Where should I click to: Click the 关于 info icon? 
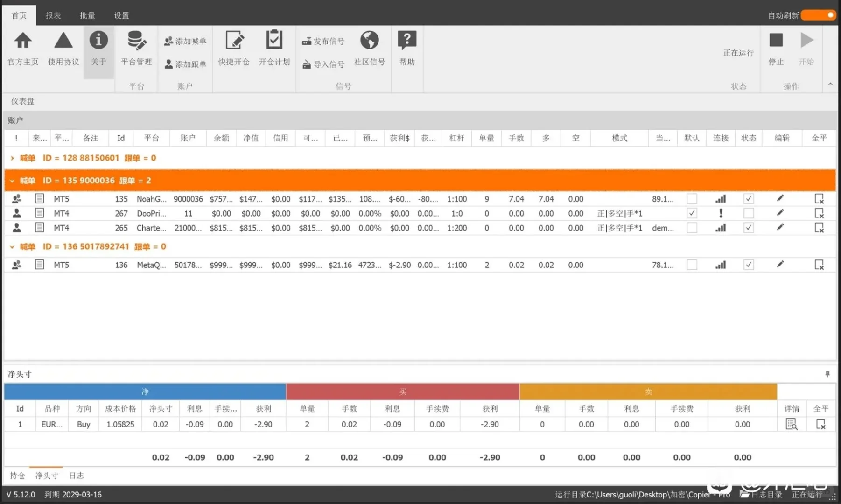[98, 41]
